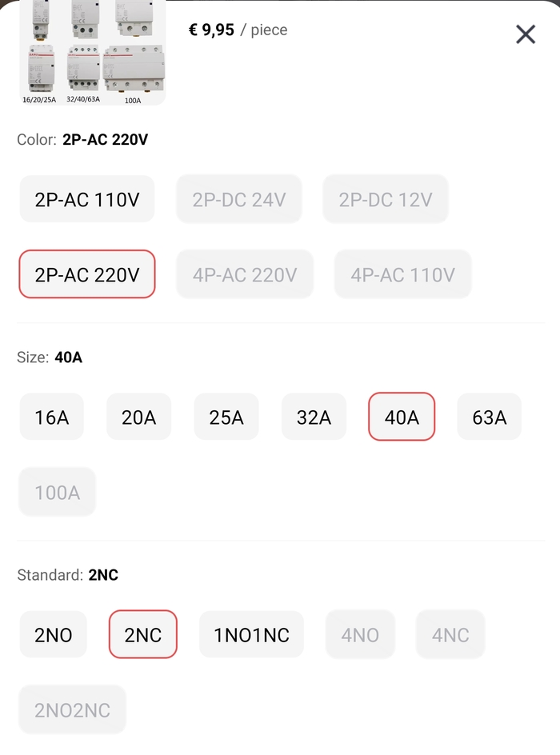Viewport: 560px width, 755px height.
Task: Select the 2P-AC 110V variant
Action: pos(87,199)
